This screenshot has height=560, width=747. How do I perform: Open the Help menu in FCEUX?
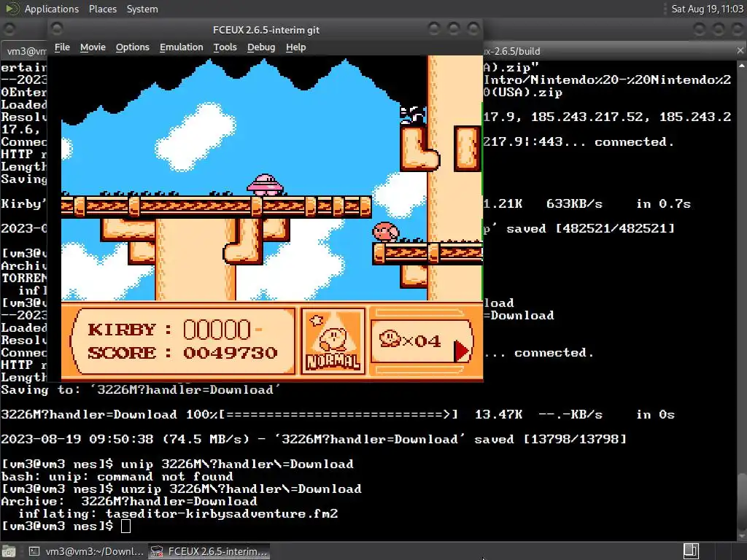pos(296,47)
